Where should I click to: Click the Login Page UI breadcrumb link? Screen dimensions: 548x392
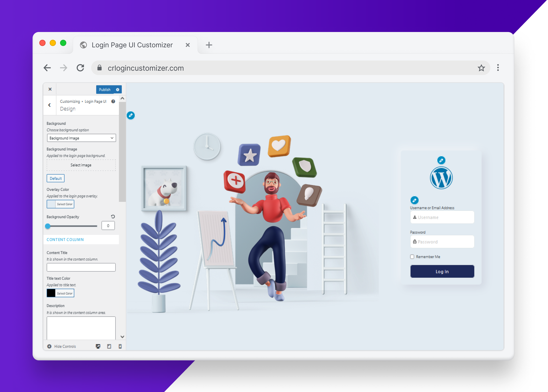96,101
